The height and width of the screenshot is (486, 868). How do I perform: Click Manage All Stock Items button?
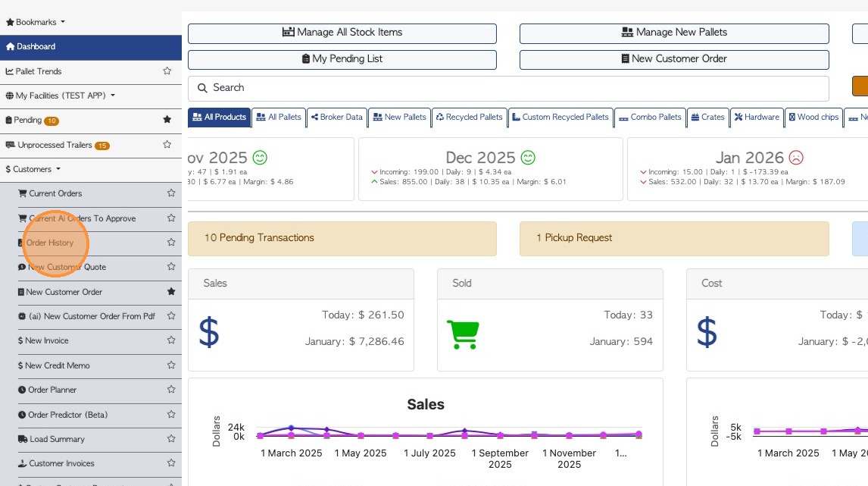[342, 33]
